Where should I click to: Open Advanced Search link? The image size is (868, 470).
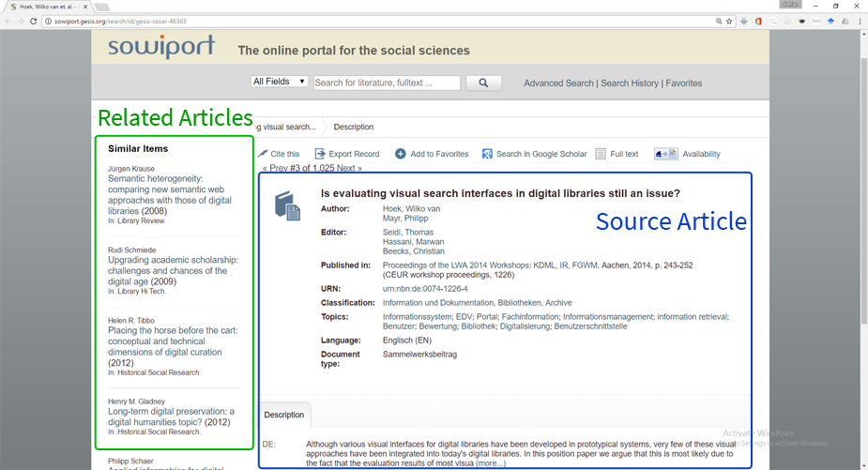(558, 83)
